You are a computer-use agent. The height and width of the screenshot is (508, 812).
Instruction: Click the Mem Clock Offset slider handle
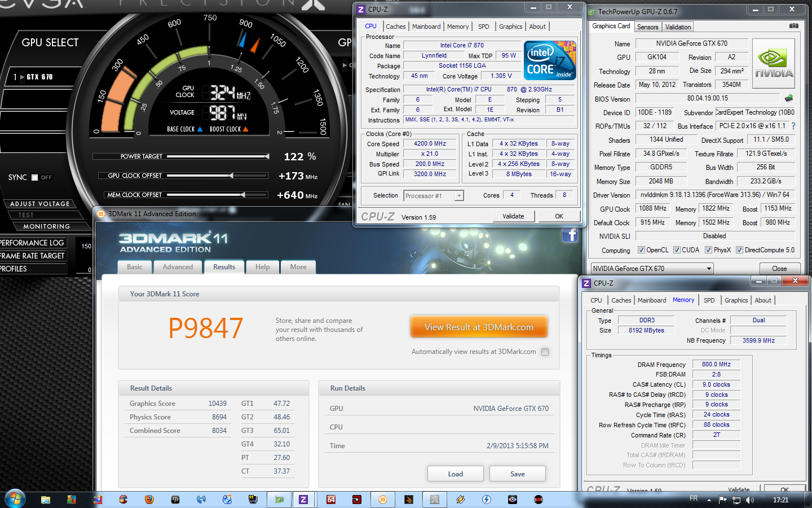(243, 195)
